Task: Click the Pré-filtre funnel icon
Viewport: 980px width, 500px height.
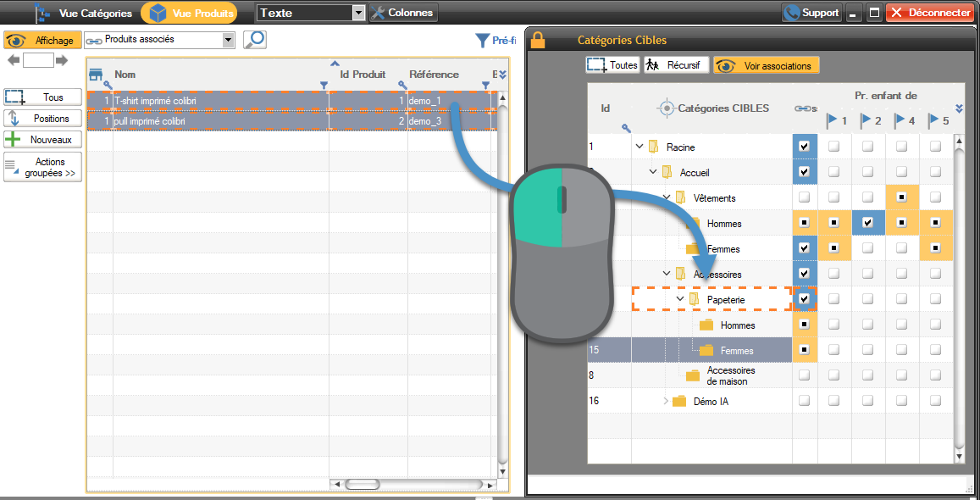Action: point(482,40)
